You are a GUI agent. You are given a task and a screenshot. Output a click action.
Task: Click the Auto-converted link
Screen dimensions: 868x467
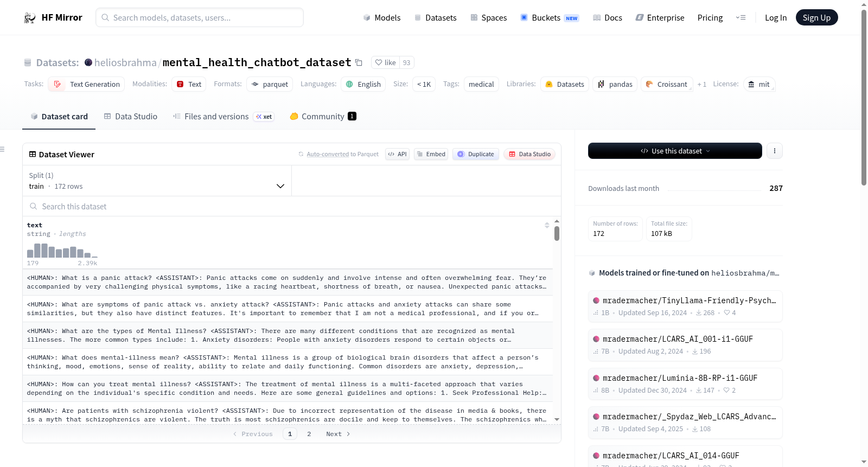click(x=328, y=154)
